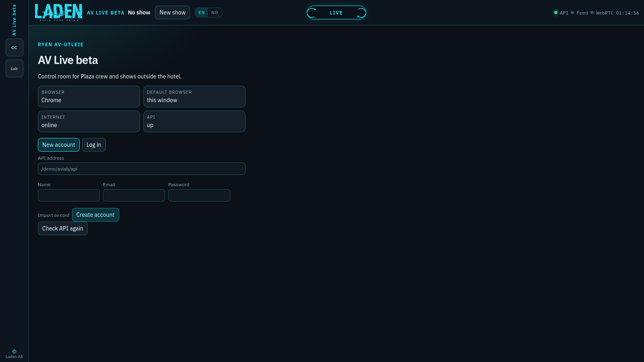The image size is (644, 362).
Task: Click the API up status card
Action: (194, 121)
